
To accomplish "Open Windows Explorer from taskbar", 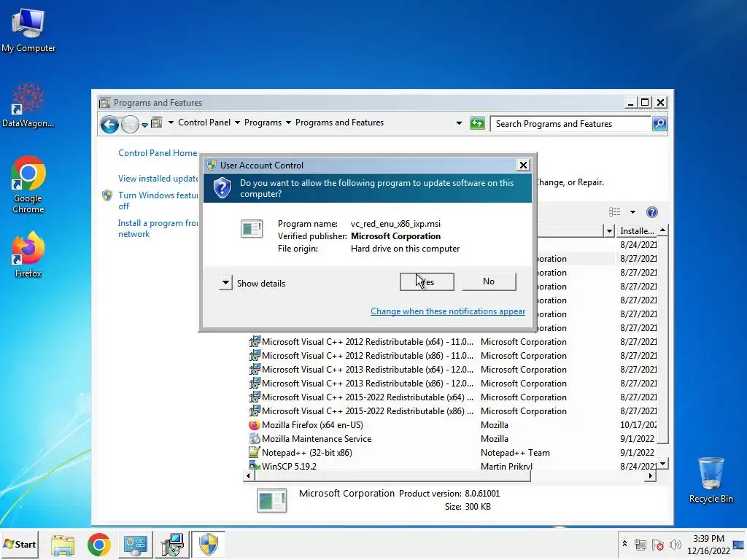I will click(63, 545).
